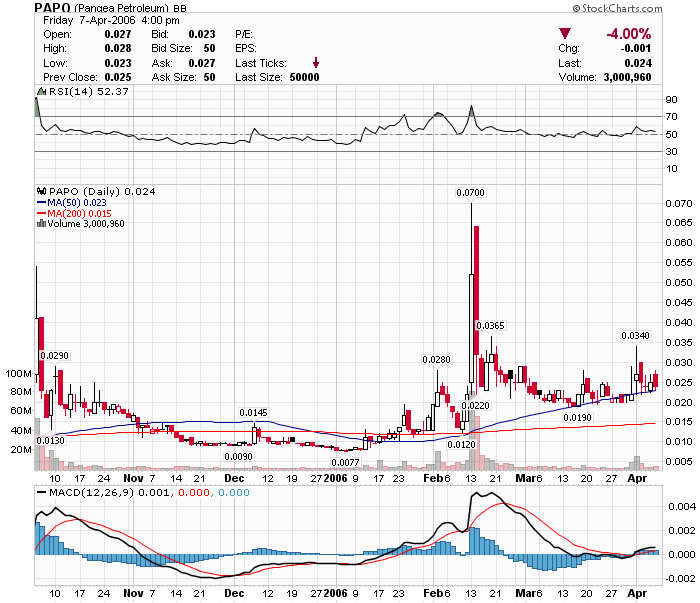
Task: Click the 0.0090 price annotation
Action: (238, 457)
